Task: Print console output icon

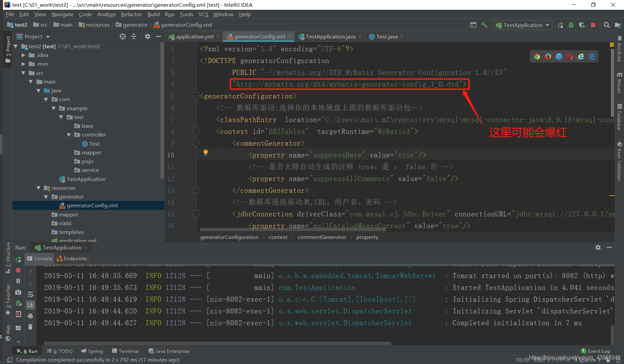Action: pos(30,316)
